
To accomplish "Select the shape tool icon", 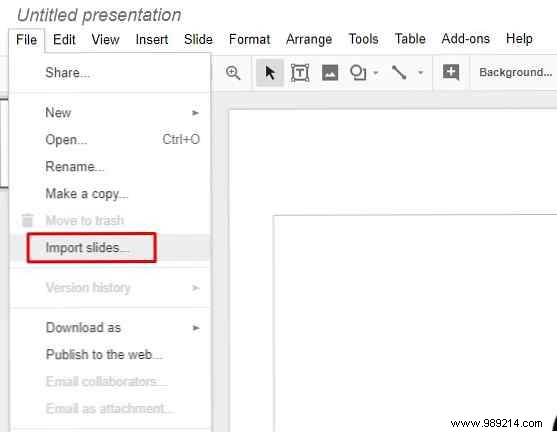I will click(x=358, y=73).
